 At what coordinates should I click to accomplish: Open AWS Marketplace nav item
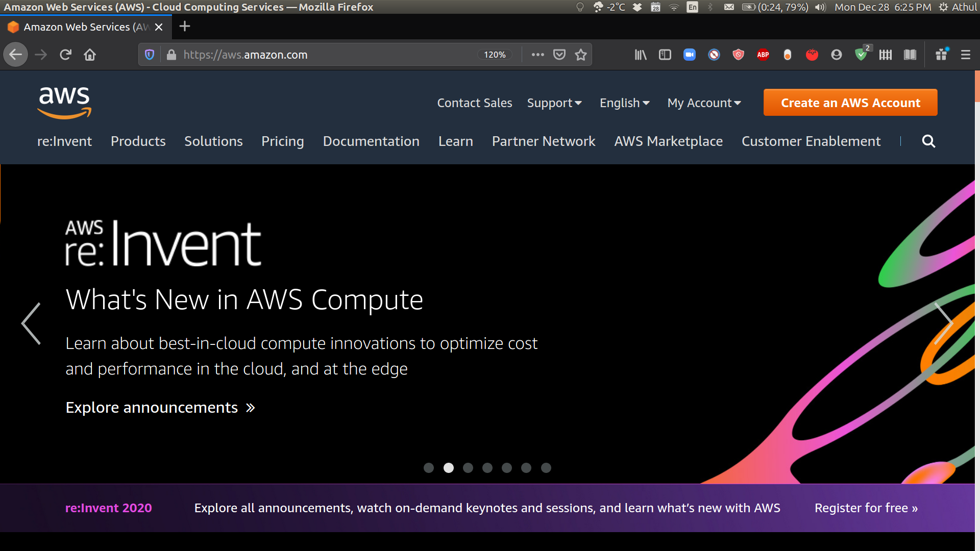[x=669, y=141]
